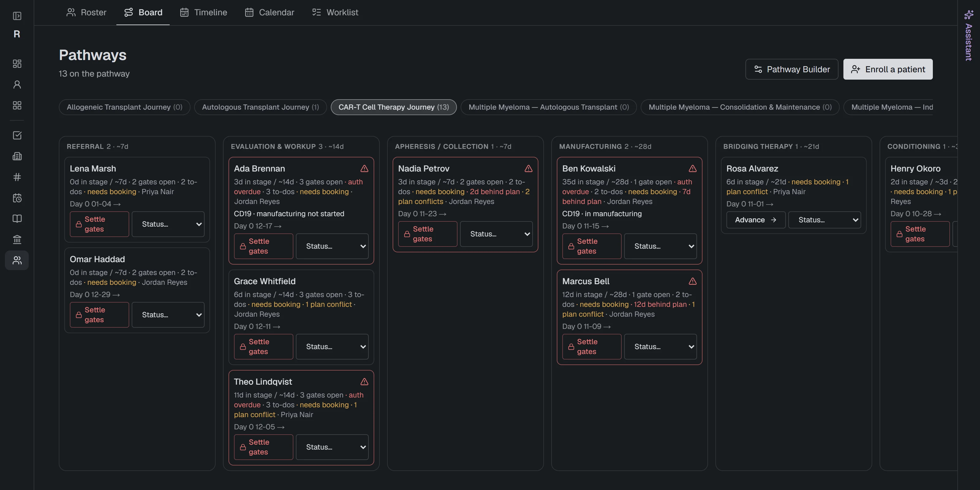This screenshot has height=490, width=980.
Task: Open Status dropdown for Ada Brennan
Action: (332, 246)
